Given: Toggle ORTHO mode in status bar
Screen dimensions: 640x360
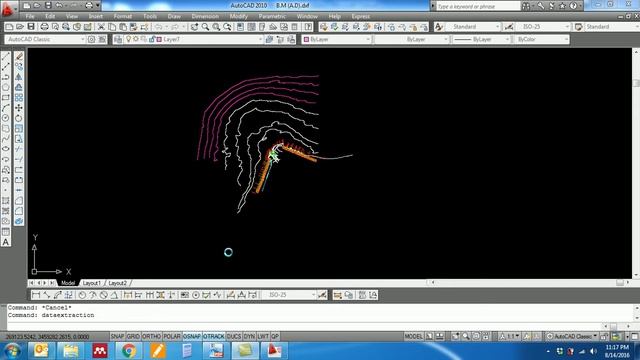Looking at the screenshot, I should tap(151, 336).
